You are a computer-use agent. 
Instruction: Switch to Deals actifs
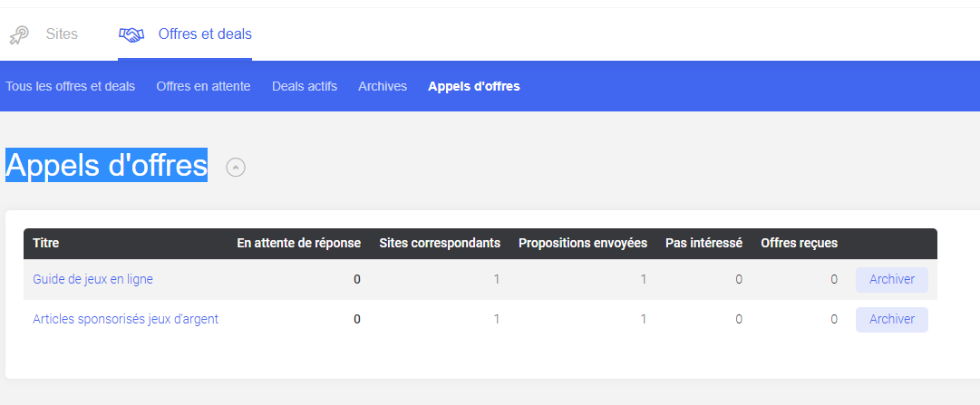305,86
